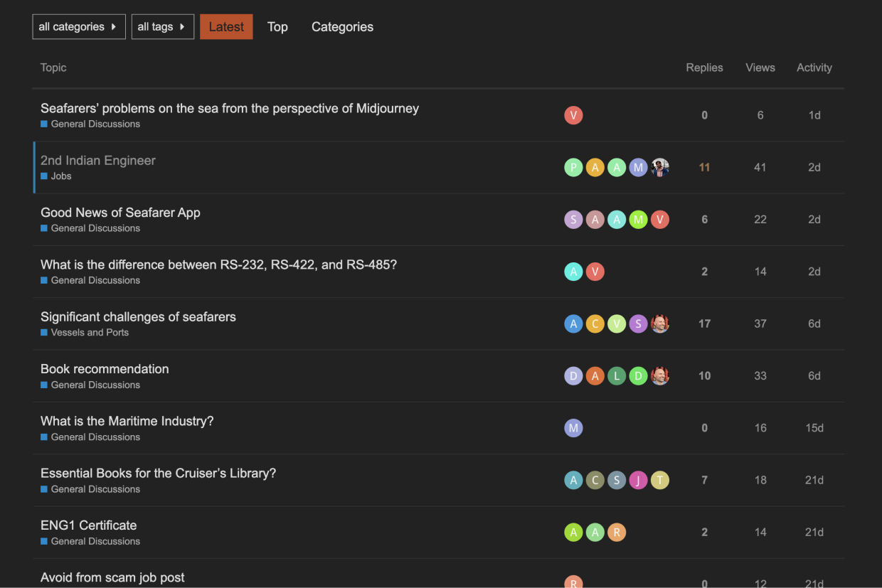Click the red V avatar on Midjourney topic
The width and height of the screenshot is (882, 588).
coord(573,115)
